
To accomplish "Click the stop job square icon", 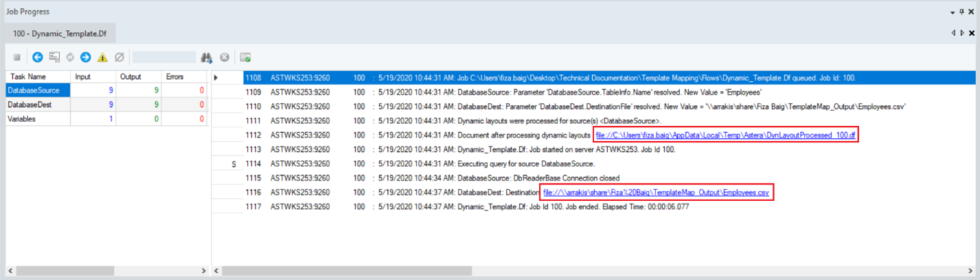I will pyautogui.click(x=17, y=57).
